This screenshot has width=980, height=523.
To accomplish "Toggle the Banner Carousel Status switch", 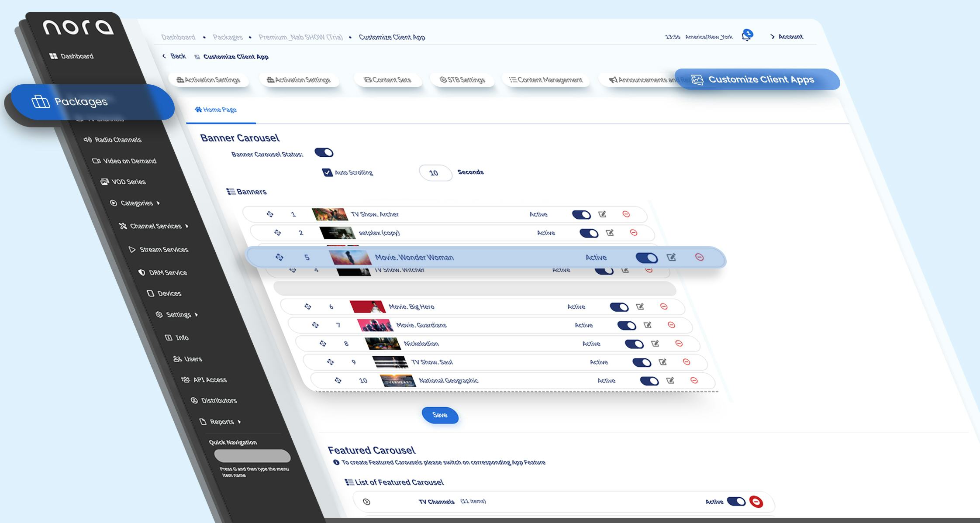I will click(x=324, y=153).
